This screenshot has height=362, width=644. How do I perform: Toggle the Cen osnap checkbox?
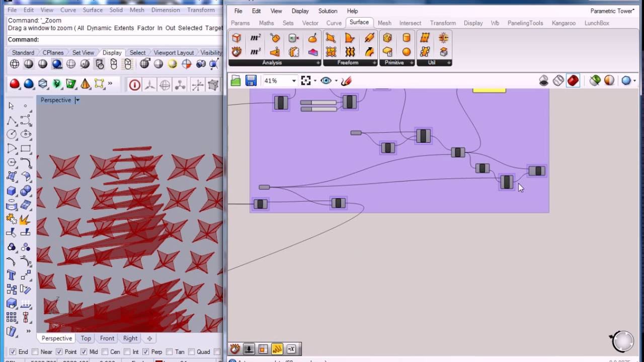point(105,352)
